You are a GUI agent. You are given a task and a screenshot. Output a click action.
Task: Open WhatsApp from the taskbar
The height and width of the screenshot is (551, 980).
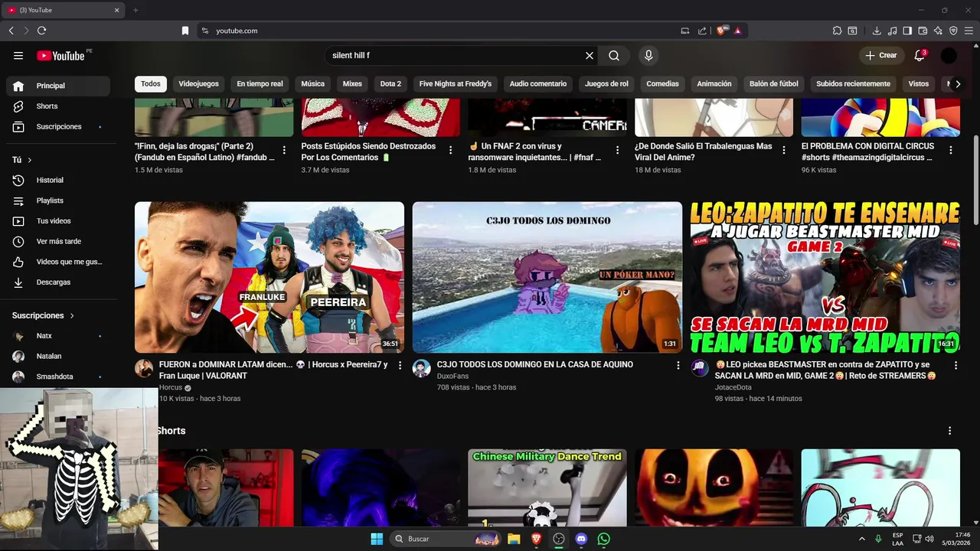point(603,539)
